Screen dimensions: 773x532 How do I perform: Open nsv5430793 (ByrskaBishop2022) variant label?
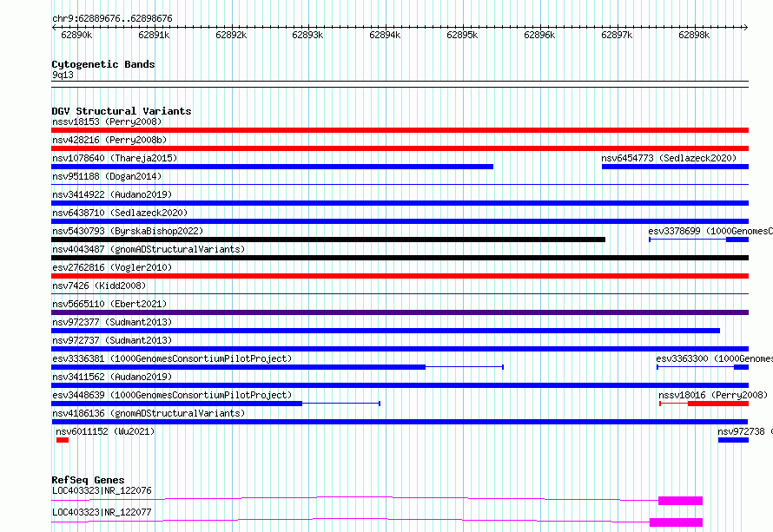128,231
